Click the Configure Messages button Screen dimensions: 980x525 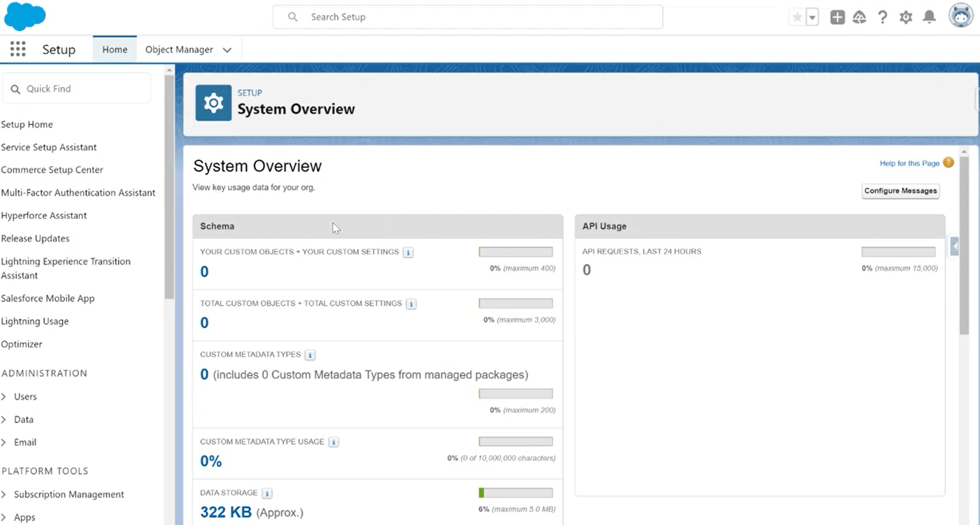(x=901, y=191)
